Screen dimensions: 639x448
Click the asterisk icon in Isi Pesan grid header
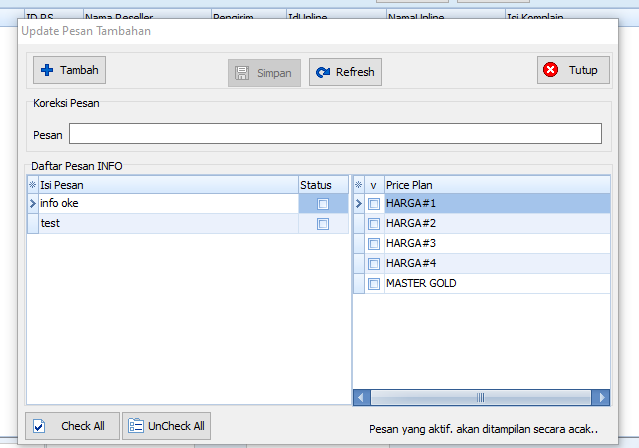point(32,185)
